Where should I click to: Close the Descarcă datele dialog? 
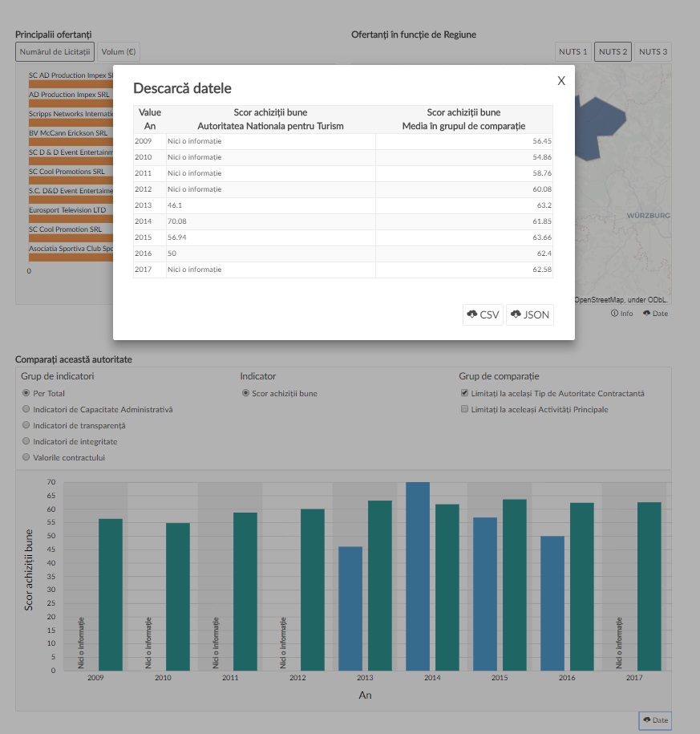[x=561, y=80]
